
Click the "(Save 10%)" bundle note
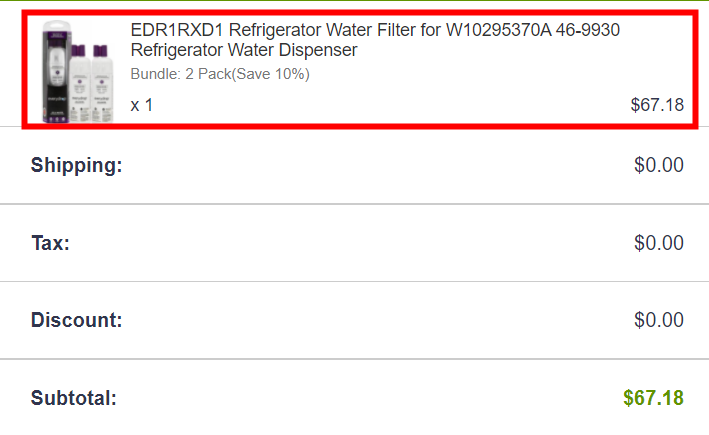pos(270,74)
